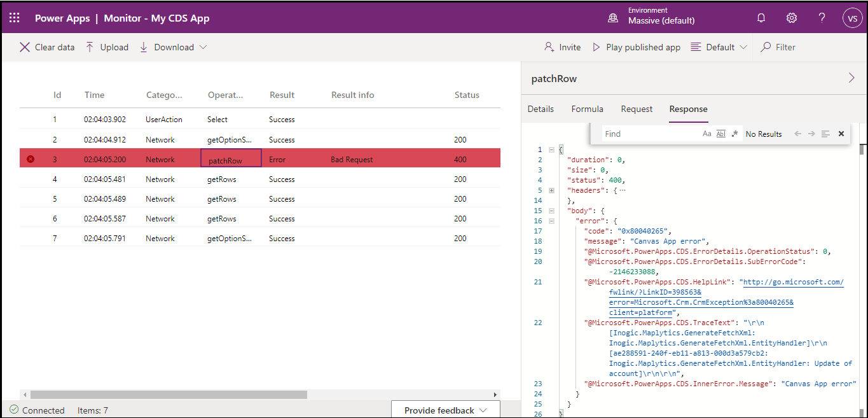The width and height of the screenshot is (868, 418).
Task: Select row 2 getOptionS... at 02:04:04.912
Action: click(x=260, y=139)
